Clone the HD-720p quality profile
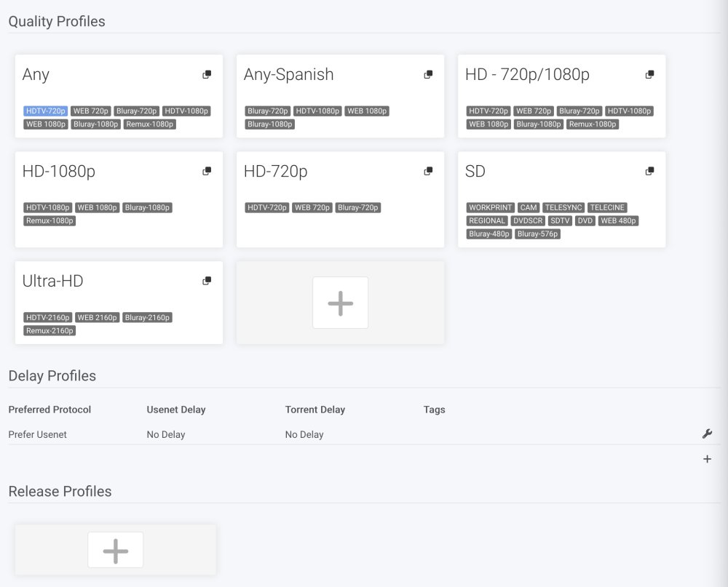Image resolution: width=728 pixels, height=587 pixels. click(429, 171)
